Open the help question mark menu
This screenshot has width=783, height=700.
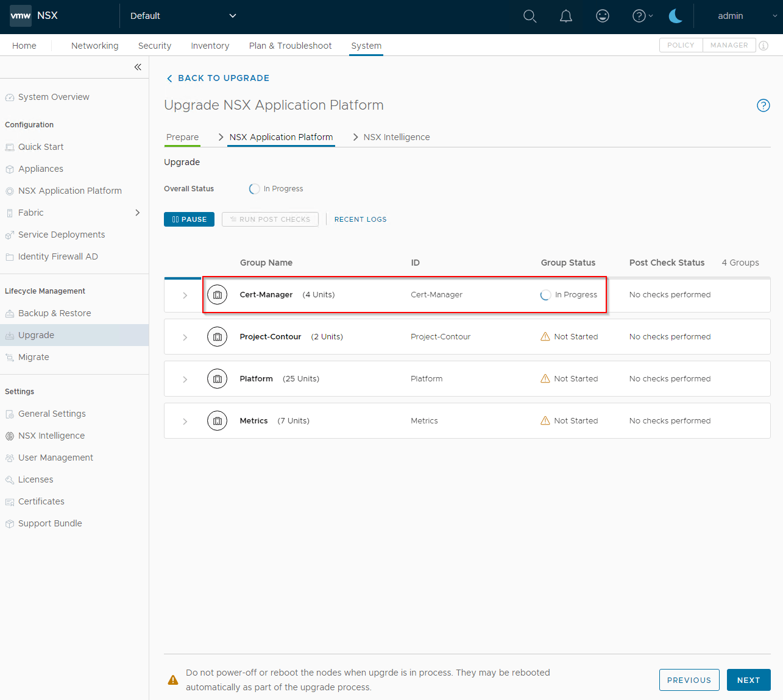point(642,16)
